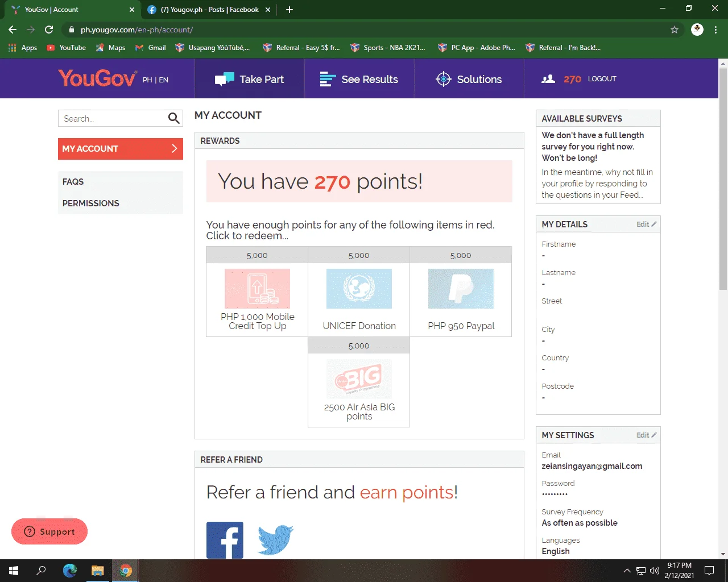Image resolution: width=728 pixels, height=582 pixels.
Task: Go back using browser back arrow
Action: point(13,30)
